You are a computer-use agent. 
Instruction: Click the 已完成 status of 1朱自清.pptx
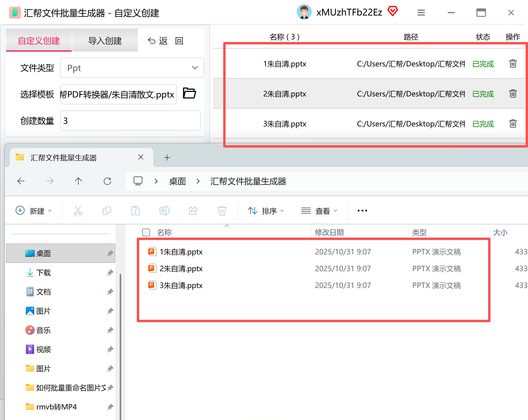click(483, 64)
